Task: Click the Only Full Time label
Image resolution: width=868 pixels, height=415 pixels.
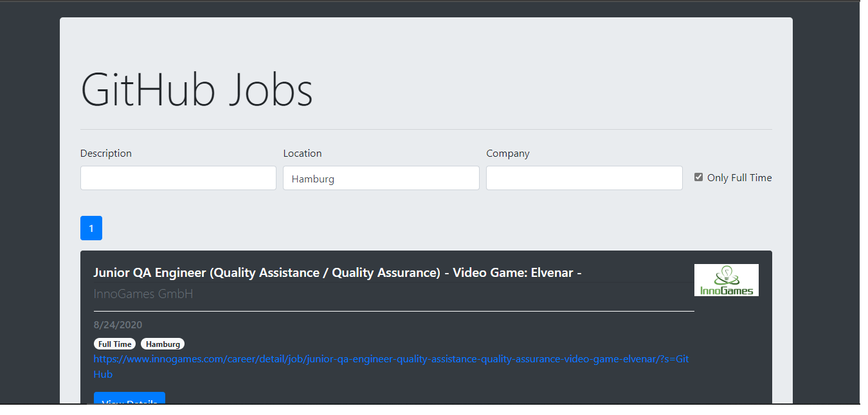Action: pos(739,178)
